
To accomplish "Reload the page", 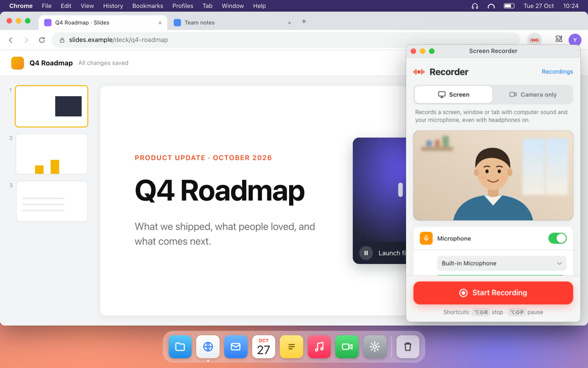I will click(42, 40).
